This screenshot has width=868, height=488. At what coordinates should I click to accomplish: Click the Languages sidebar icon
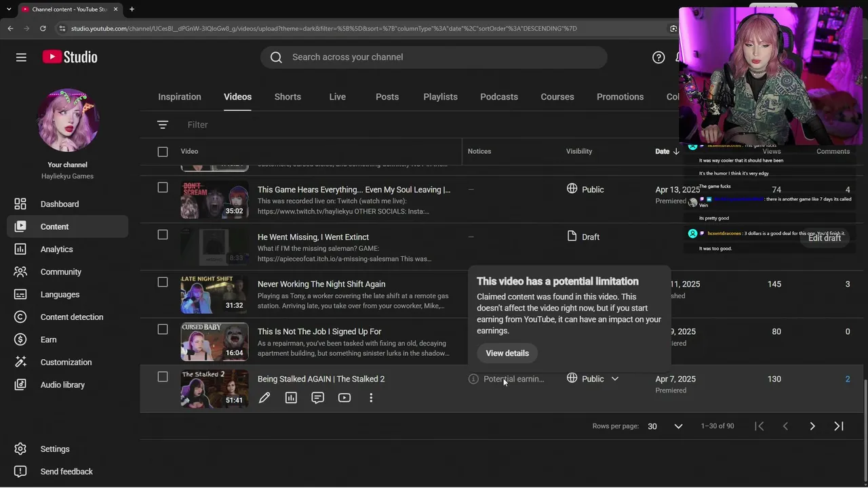coord(20,294)
